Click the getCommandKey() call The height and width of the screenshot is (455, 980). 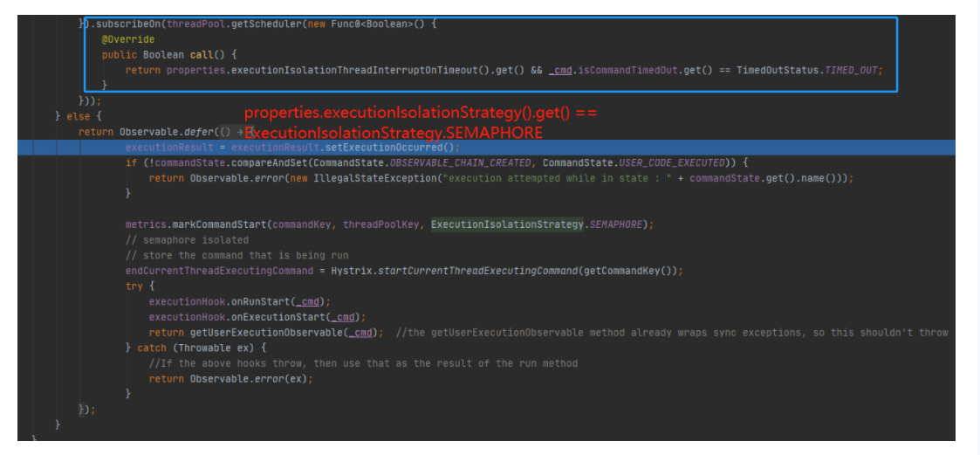coord(627,271)
